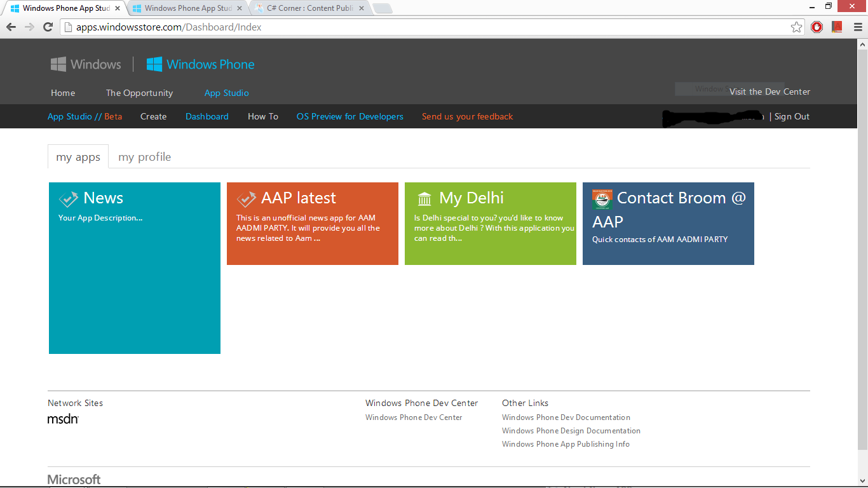Switch to the second Windows Phone App Studio tab

pos(187,8)
